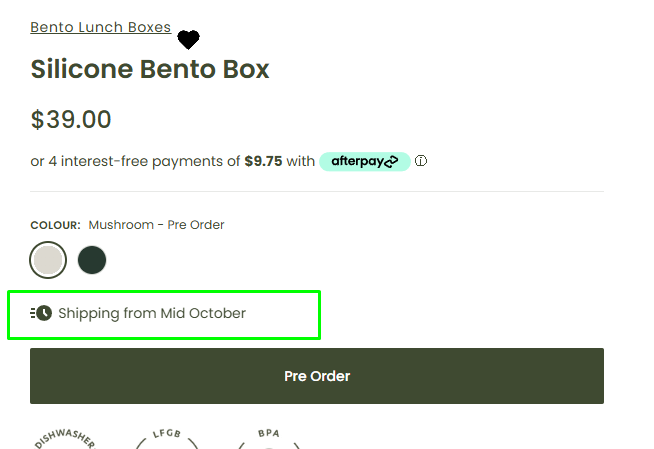Click the shipping clock icon
The height and width of the screenshot is (449, 654).
point(41,313)
